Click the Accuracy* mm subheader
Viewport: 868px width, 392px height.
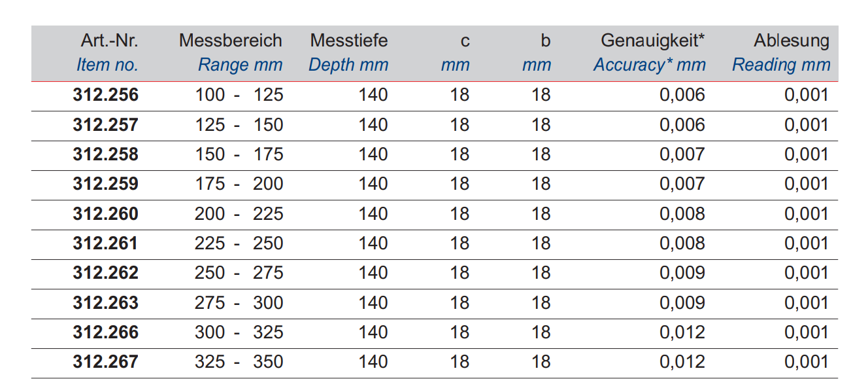click(x=650, y=65)
